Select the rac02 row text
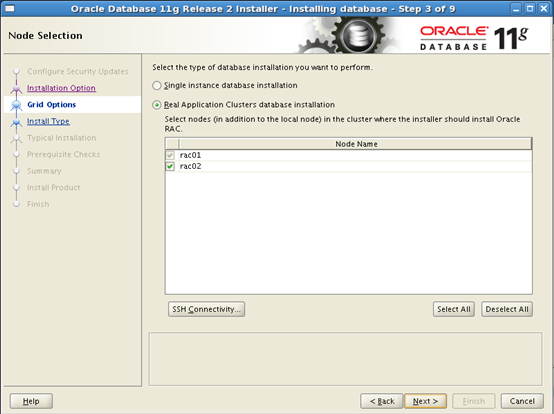The image size is (554, 414). (x=190, y=166)
